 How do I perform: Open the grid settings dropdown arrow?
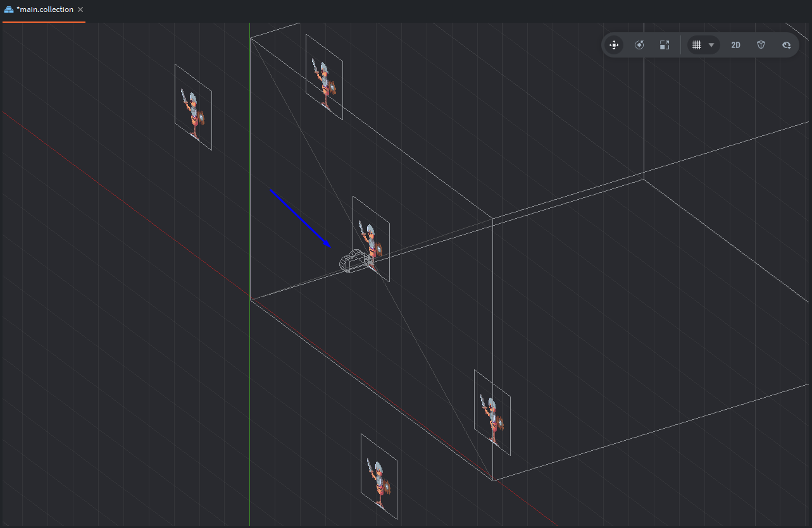(x=711, y=45)
